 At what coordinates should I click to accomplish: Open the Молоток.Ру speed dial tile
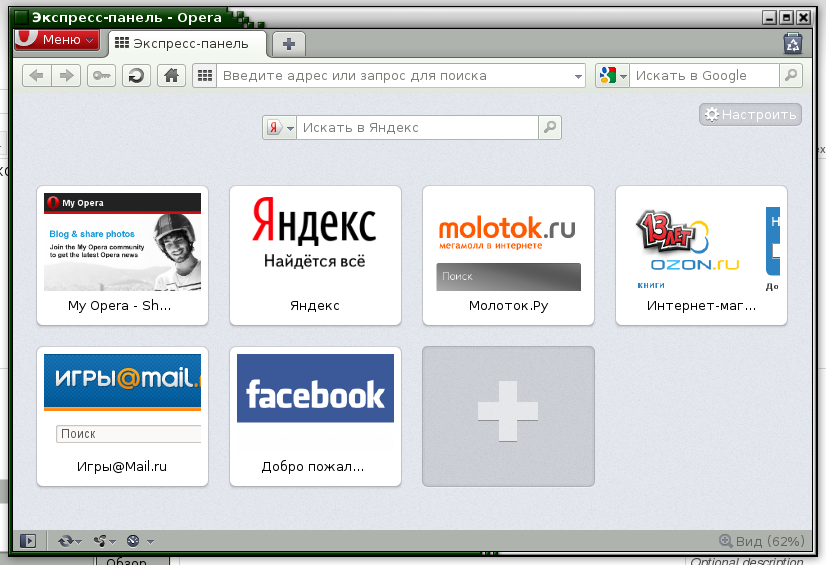[x=508, y=255]
